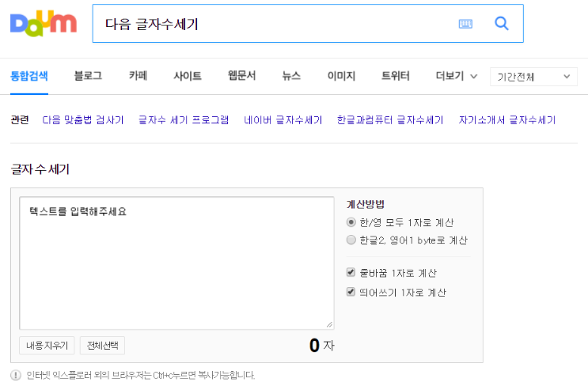Open the 뉴스 tab
Image resolution: width=588 pixels, height=386 pixels.
291,76
